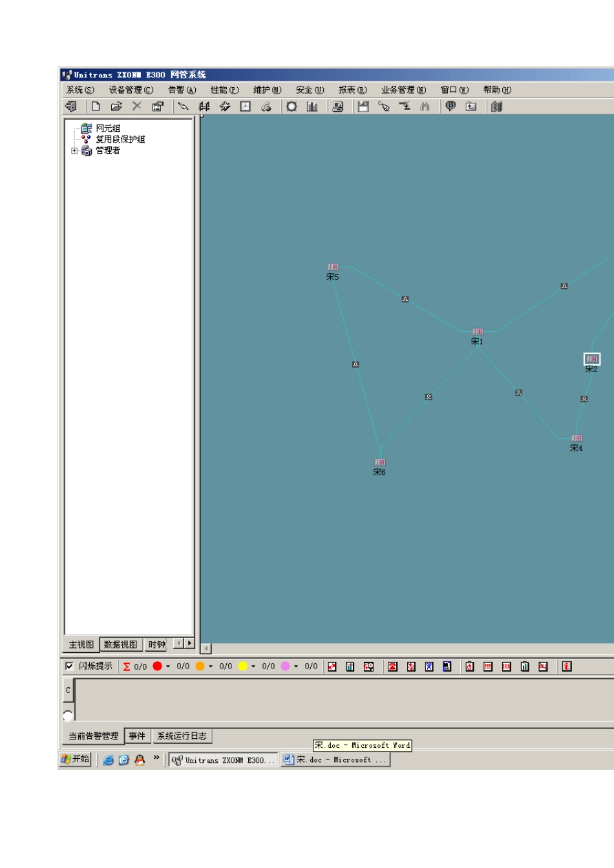
Task: Click the topology horizontal scrollbar left arrow
Action: pyautogui.click(x=206, y=648)
